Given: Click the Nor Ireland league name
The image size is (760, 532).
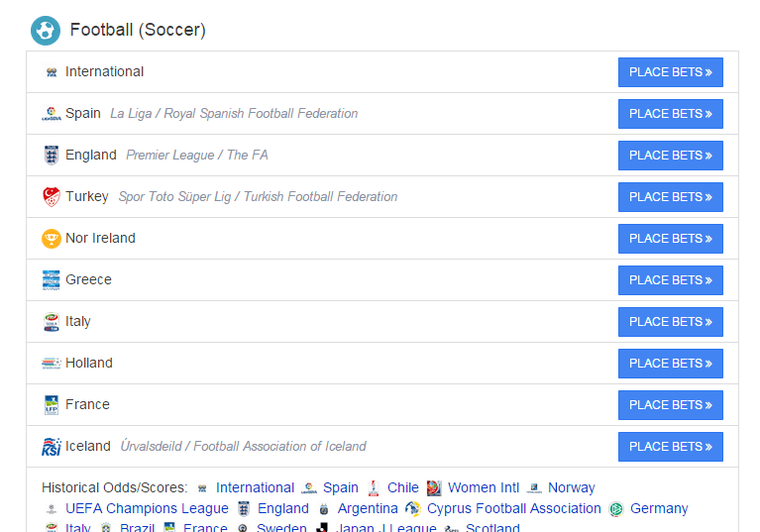Looking at the screenshot, I should click(x=100, y=239).
